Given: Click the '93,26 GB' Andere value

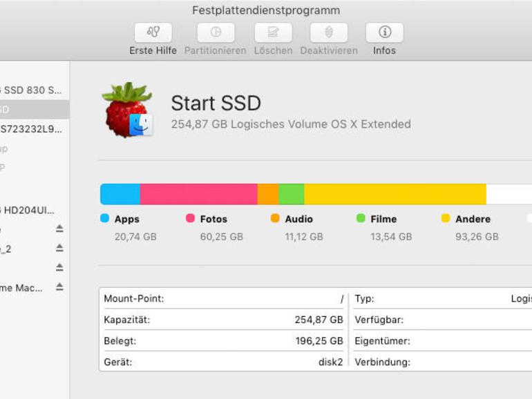Looking at the screenshot, I should coord(477,237).
